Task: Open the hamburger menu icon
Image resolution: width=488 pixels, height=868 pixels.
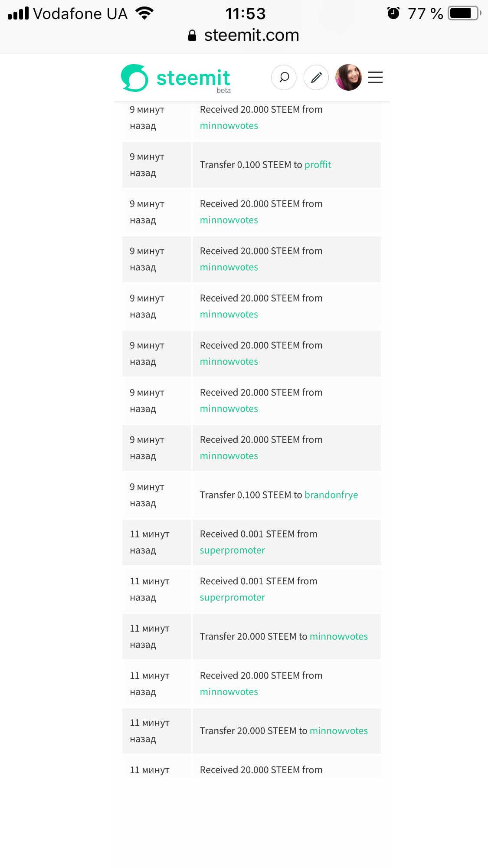Action: (x=375, y=78)
